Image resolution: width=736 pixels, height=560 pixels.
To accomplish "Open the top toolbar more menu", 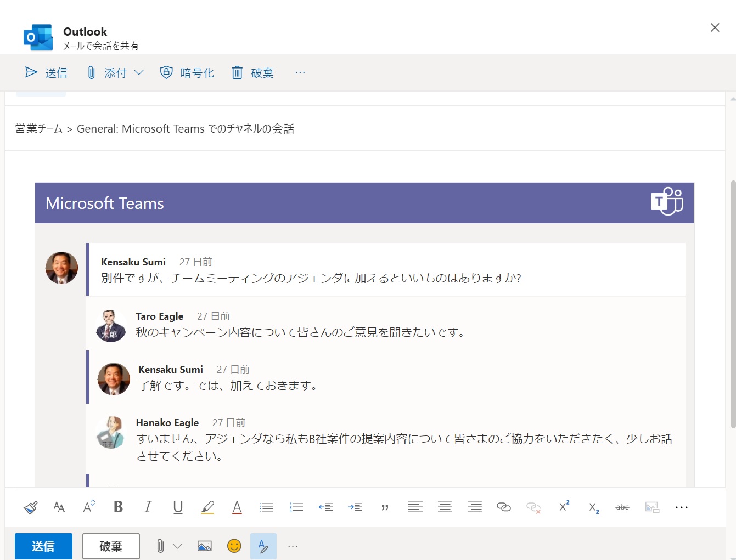I will [300, 72].
